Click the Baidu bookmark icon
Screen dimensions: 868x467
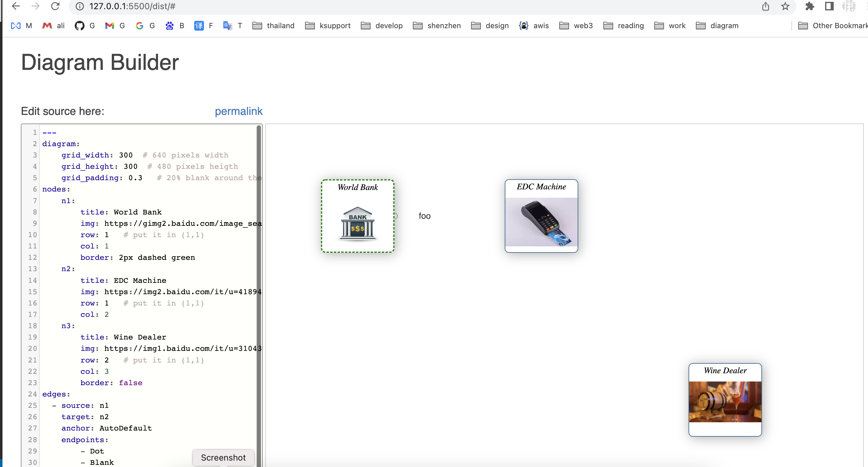(169, 26)
